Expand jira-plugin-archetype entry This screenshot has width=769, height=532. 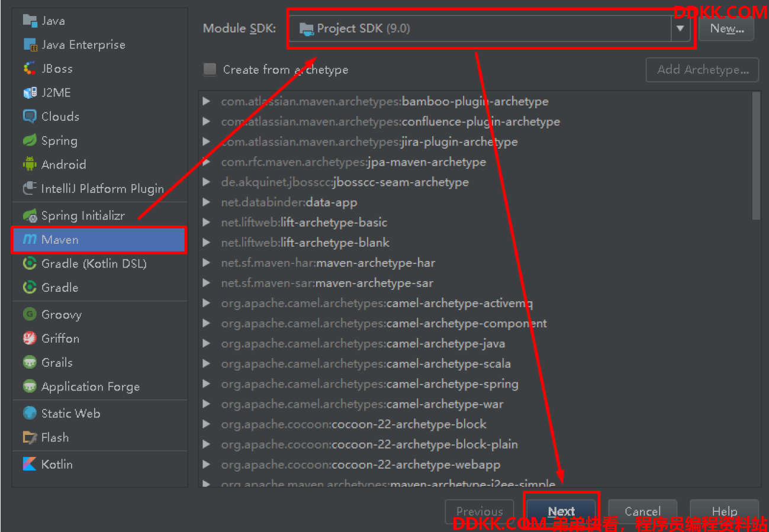click(206, 141)
